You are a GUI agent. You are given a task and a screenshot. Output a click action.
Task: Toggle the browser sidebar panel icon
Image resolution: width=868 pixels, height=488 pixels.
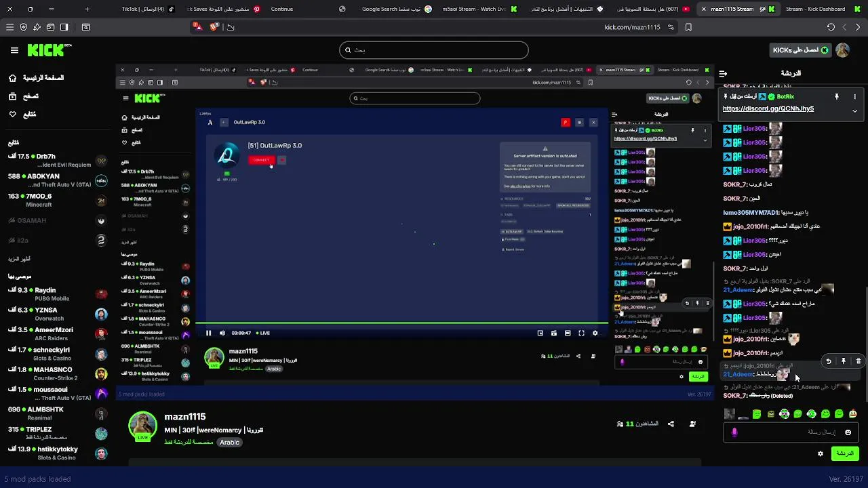click(x=64, y=27)
